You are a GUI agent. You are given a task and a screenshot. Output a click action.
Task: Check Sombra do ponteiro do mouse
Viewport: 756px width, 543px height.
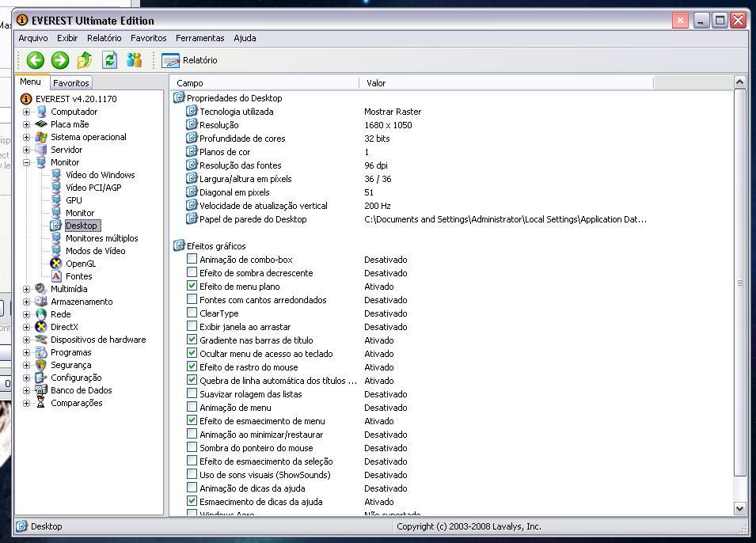pos(192,447)
